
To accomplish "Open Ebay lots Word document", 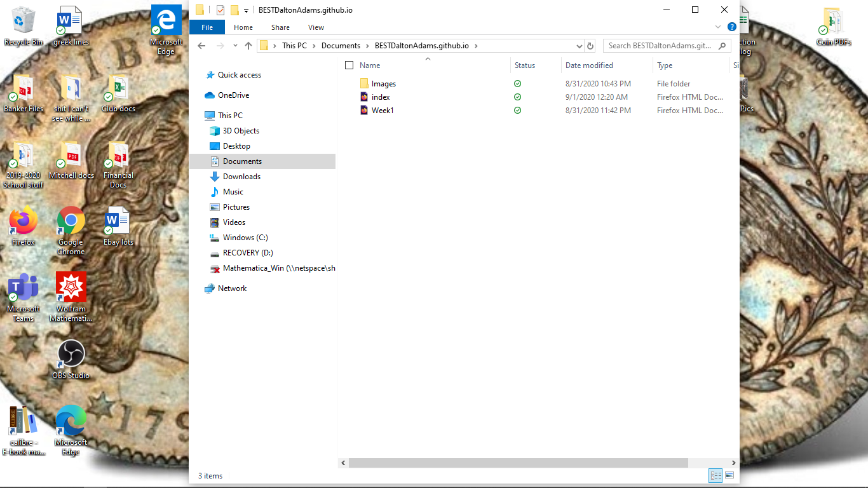I will [x=118, y=226].
